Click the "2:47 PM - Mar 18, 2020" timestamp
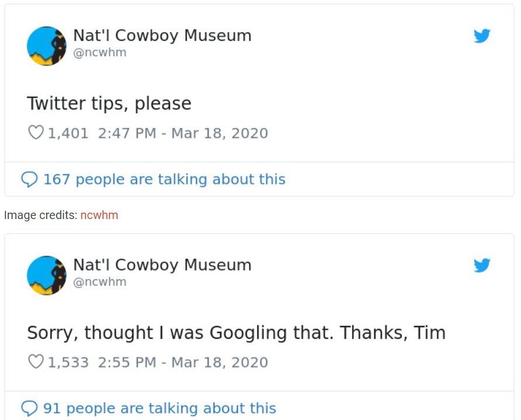Screen dimensions: 521x420 (x=183, y=133)
